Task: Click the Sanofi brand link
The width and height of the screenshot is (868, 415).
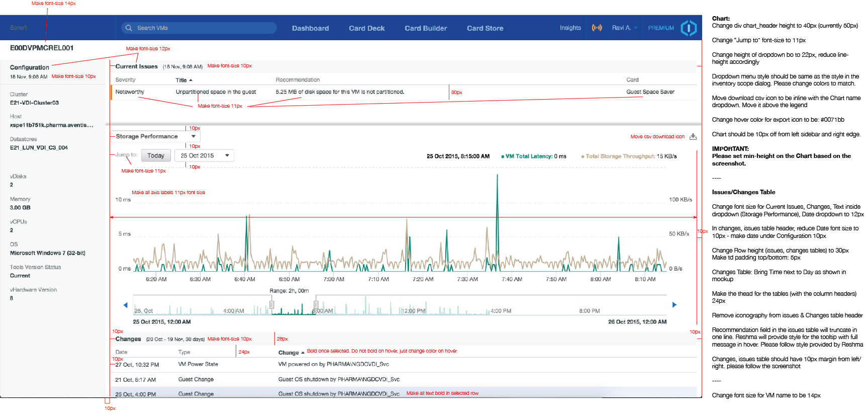Action: click(19, 28)
